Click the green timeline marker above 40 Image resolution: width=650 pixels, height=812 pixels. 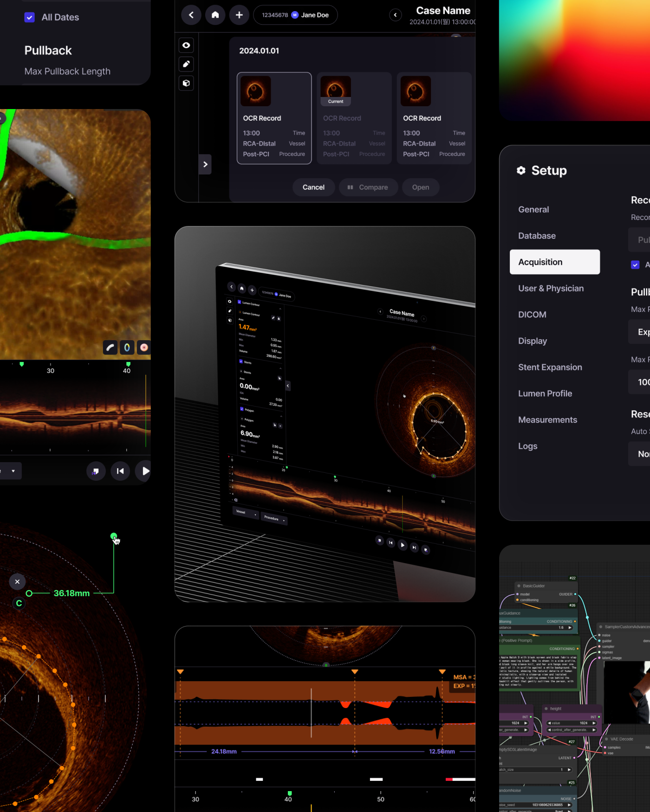point(128,364)
